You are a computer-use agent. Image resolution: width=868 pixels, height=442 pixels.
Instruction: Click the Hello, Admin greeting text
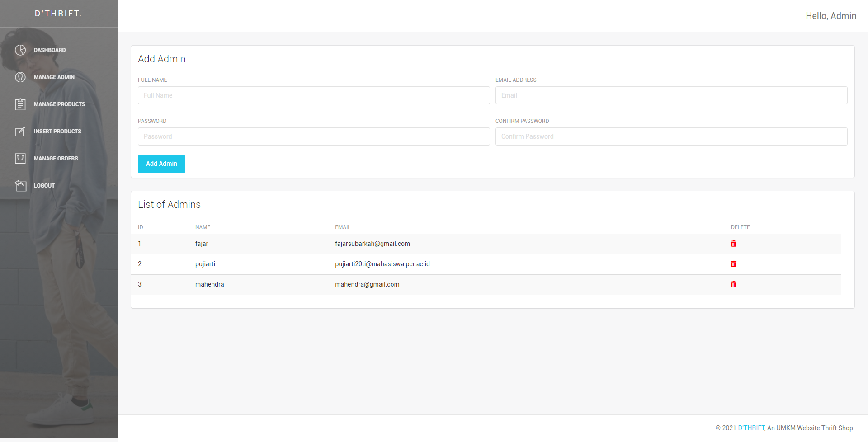pyautogui.click(x=831, y=15)
